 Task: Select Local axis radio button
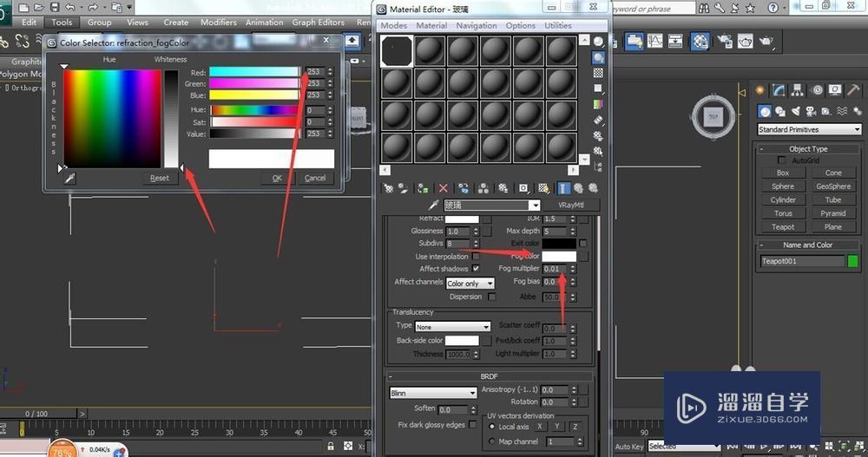pos(491,427)
